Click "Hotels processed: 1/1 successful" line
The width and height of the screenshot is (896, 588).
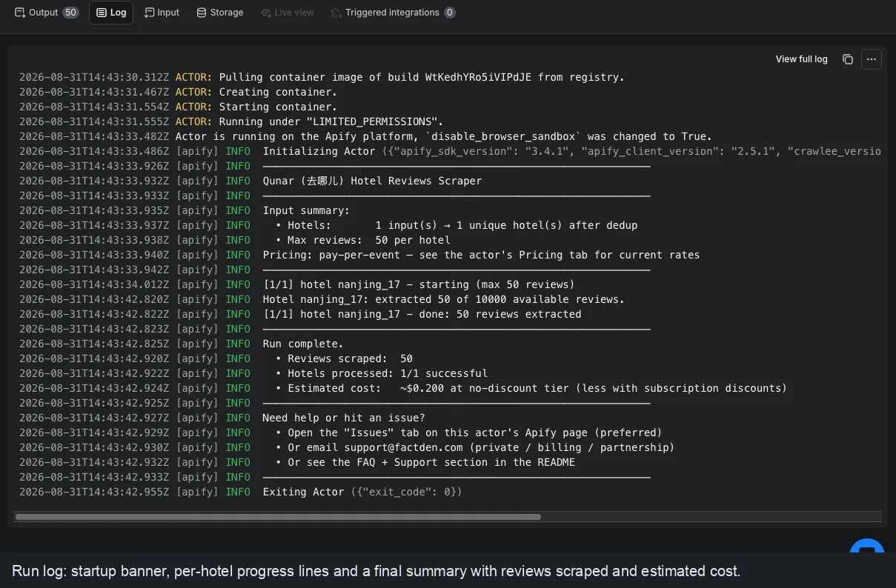click(x=253, y=373)
